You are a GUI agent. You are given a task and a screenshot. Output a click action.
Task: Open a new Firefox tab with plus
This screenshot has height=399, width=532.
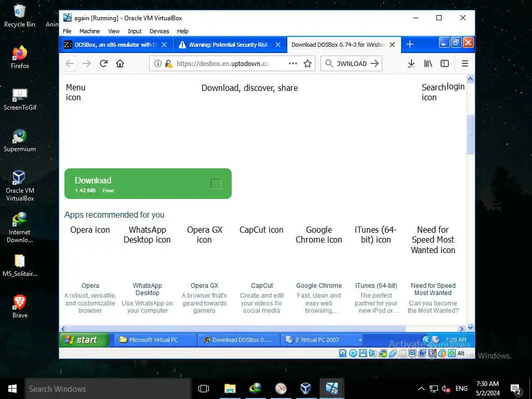pyautogui.click(x=410, y=45)
